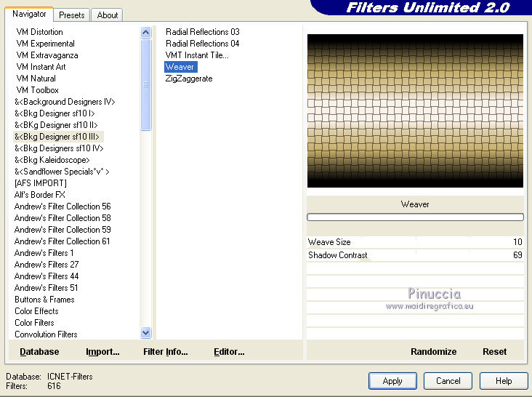Select Color Filters category
The image size is (532, 397).
(34, 322)
